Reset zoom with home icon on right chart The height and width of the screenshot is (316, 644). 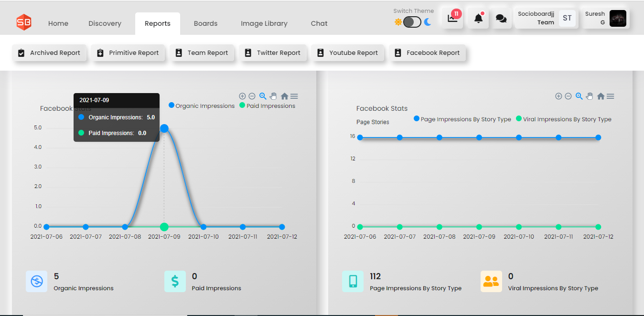click(601, 96)
